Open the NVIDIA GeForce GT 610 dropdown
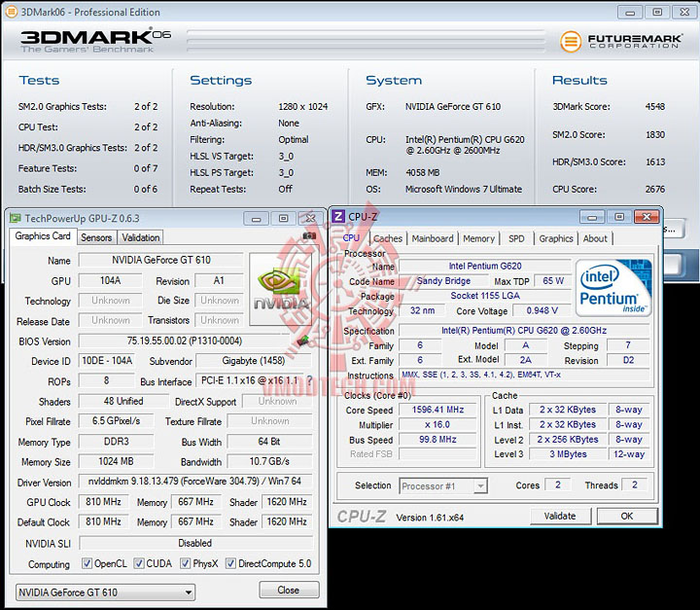 pyautogui.click(x=105, y=592)
